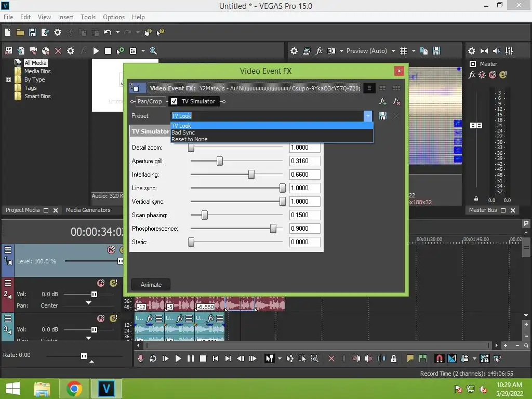
Task: Open Project Media search magnifier
Action: (153, 51)
